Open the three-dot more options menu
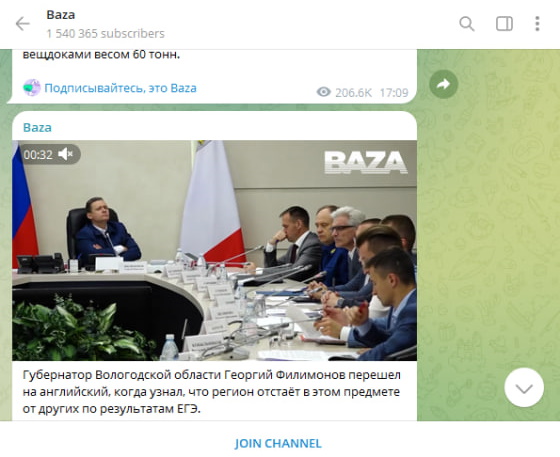Image resolution: width=560 pixels, height=457 pixels. pos(537,24)
